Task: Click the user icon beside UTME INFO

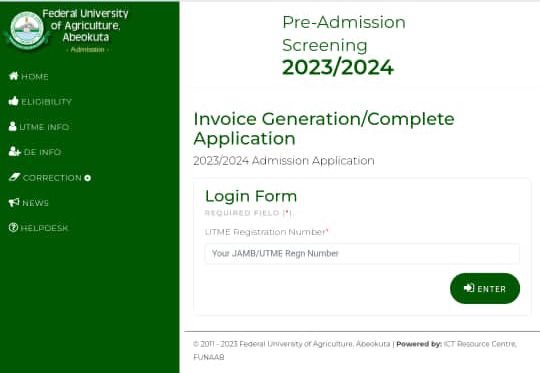Action: (x=13, y=126)
